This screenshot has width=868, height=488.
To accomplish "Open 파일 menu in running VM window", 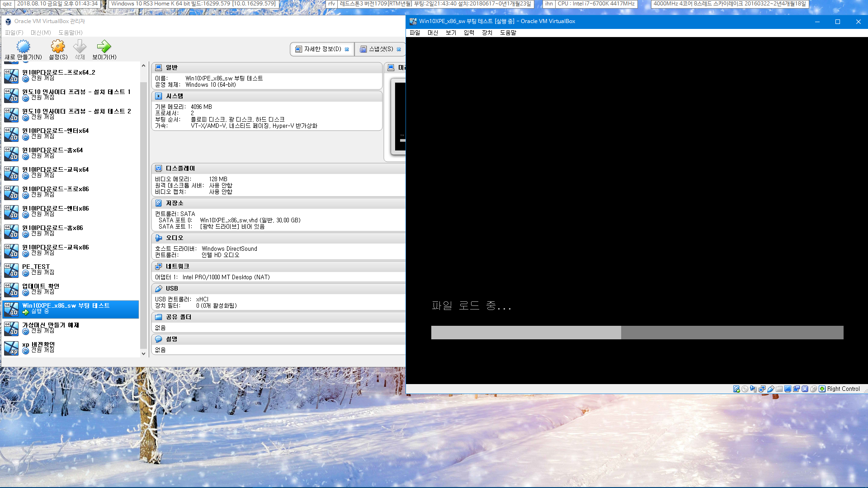I will tap(415, 33).
